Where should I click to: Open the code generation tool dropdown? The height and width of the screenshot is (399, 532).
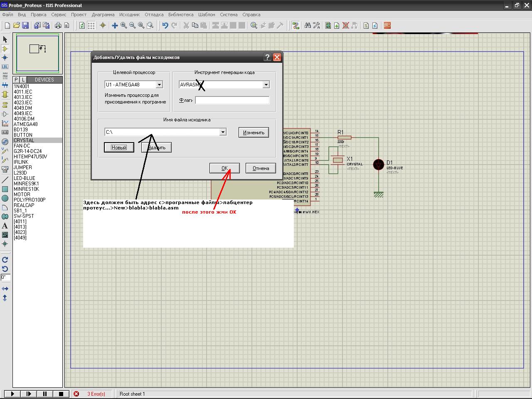(266, 85)
